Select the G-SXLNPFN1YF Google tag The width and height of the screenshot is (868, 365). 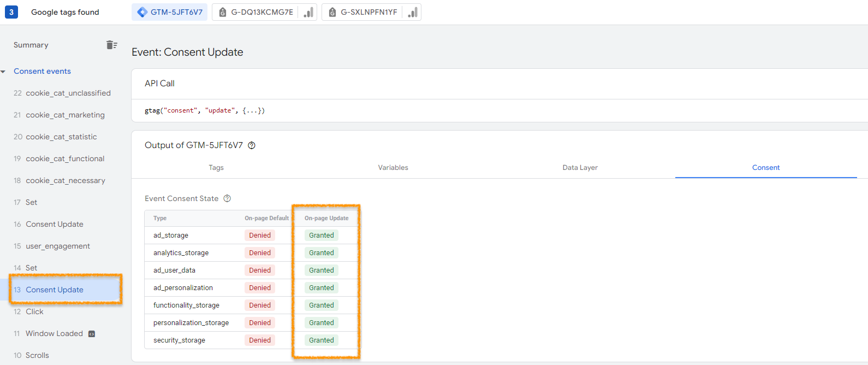click(x=363, y=12)
